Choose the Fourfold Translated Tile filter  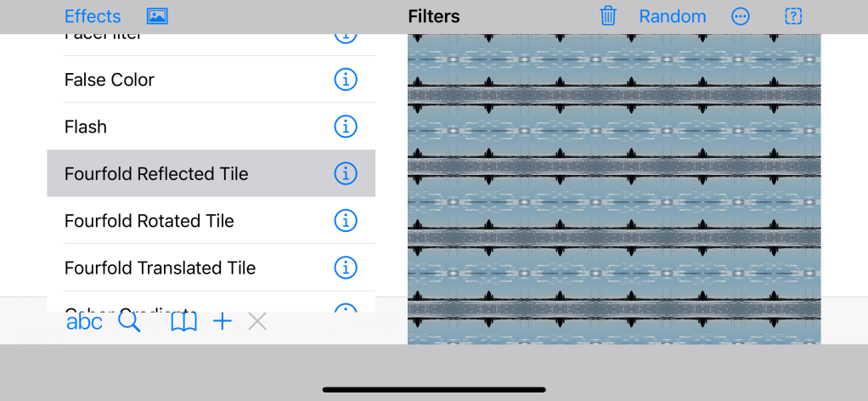(x=160, y=268)
